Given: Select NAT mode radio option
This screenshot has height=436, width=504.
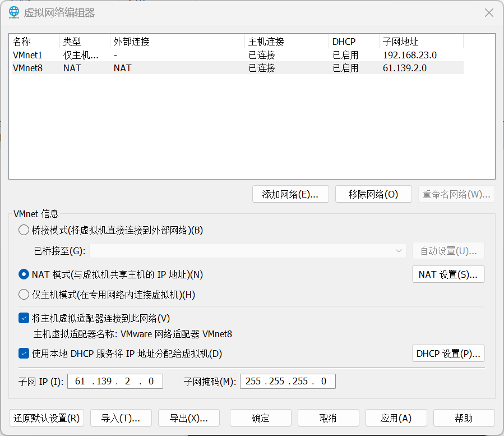Looking at the screenshot, I should [24, 274].
